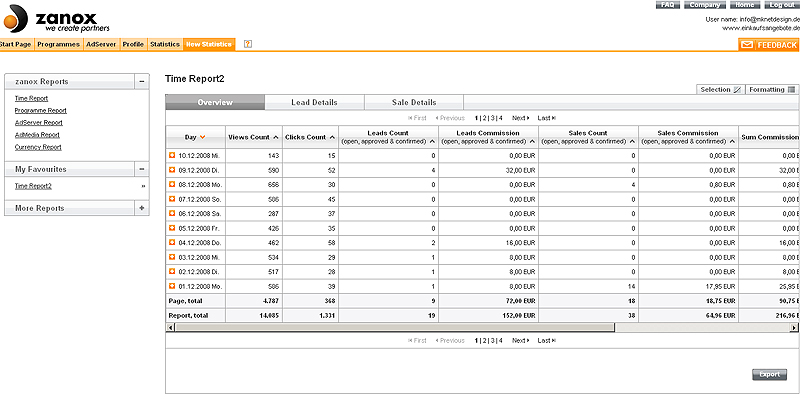Expand the More Reports panel
Screen dimensions: 800x399
(142, 208)
